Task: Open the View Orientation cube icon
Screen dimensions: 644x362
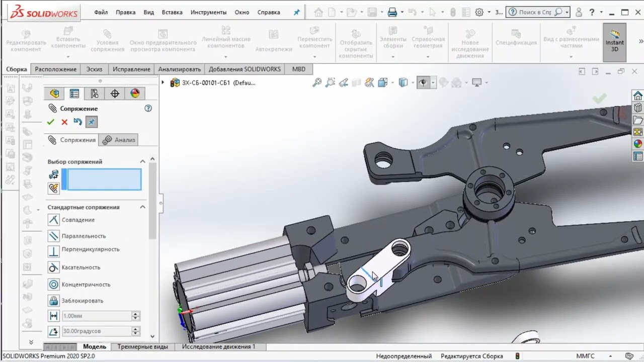Action: [382, 82]
